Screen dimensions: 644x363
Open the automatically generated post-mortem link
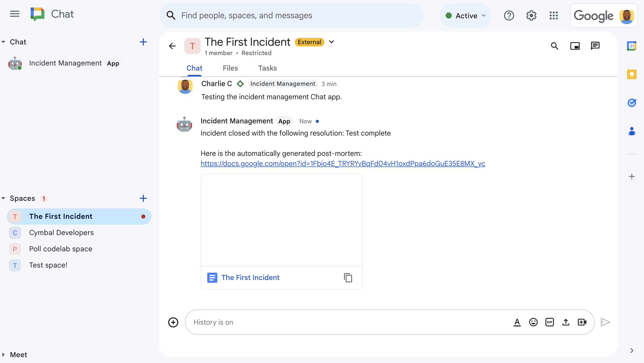click(342, 164)
